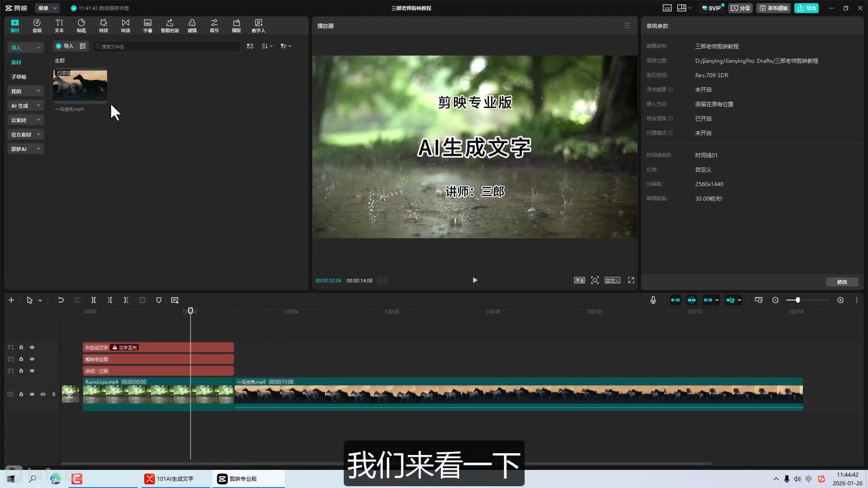Click the undo arrow in timeline toolbar
The height and width of the screenshot is (488, 868).
(61, 300)
